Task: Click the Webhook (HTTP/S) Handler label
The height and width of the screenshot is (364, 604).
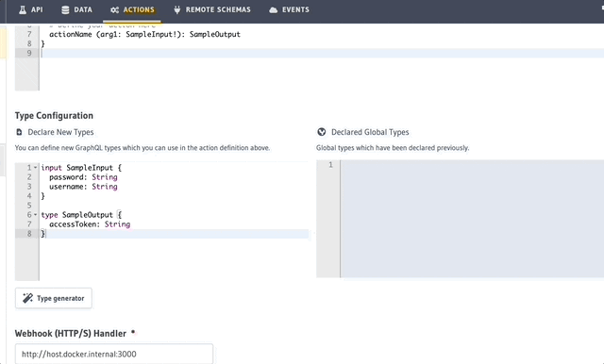Action: coord(71,333)
